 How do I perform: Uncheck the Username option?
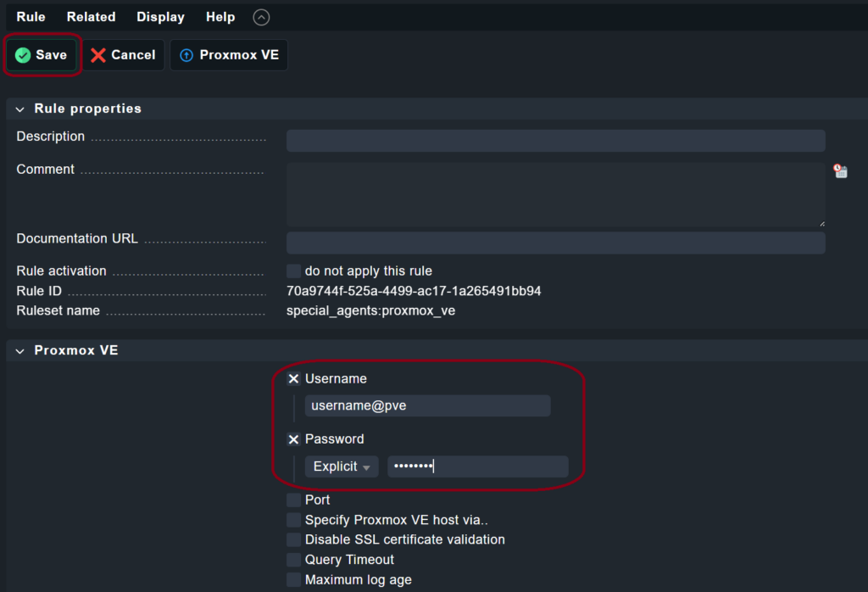(x=293, y=379)
